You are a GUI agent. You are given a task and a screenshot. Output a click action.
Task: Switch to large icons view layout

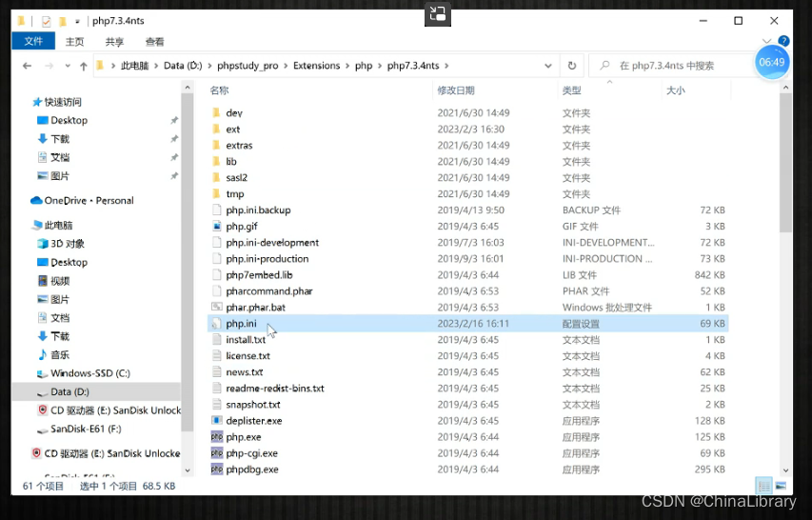(x=781, y=486)
